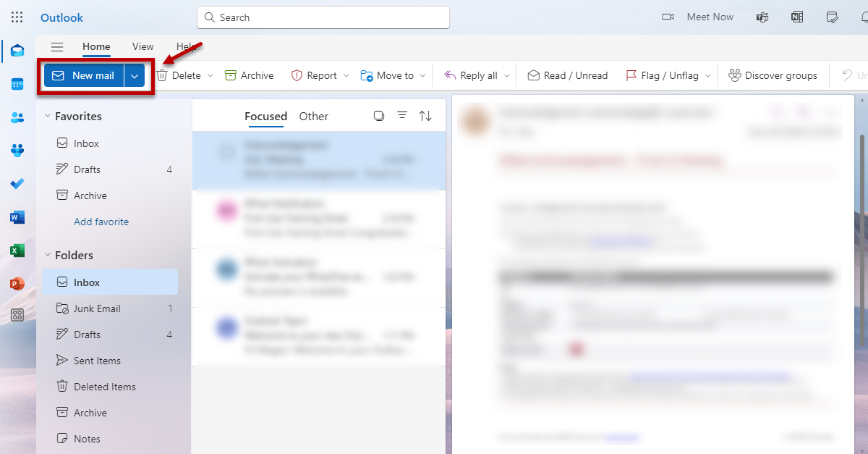Toggle select mode for the message list
Viewport: 868px width, 454px height.
click(379, 115)
